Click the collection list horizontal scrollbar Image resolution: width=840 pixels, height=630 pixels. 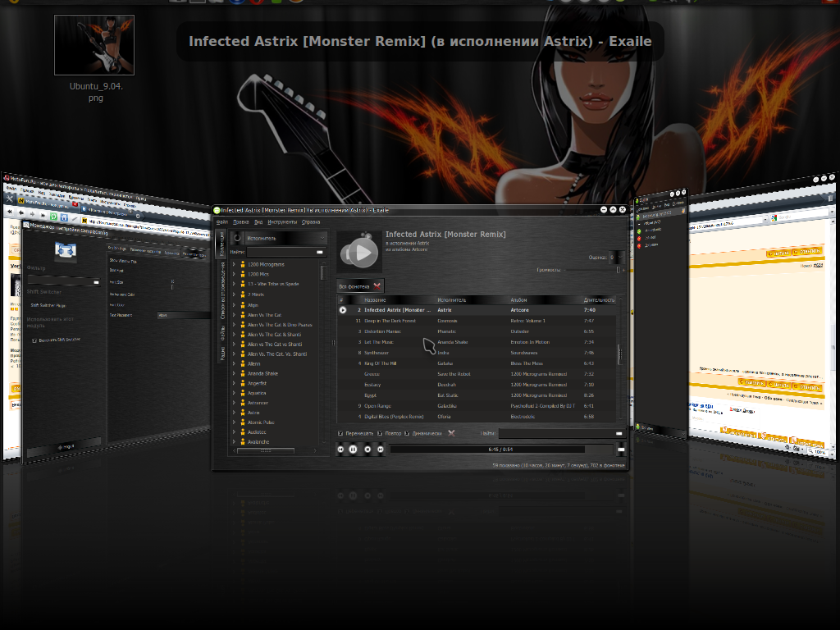pyautogui.click(x=266, y=451)
